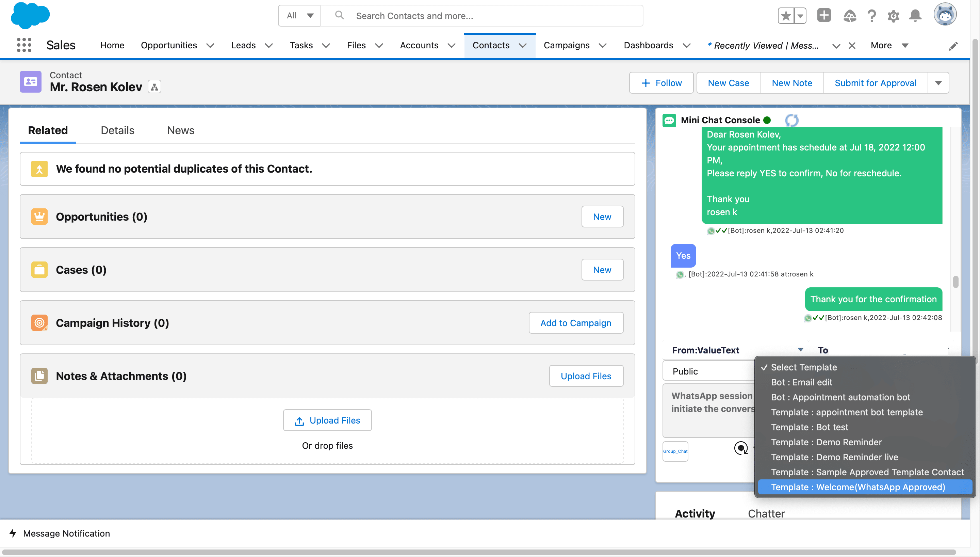This screenshot has height=557, width=980.
Task: Click the Add to Campaign button
Action: click(x=575, y=323)
